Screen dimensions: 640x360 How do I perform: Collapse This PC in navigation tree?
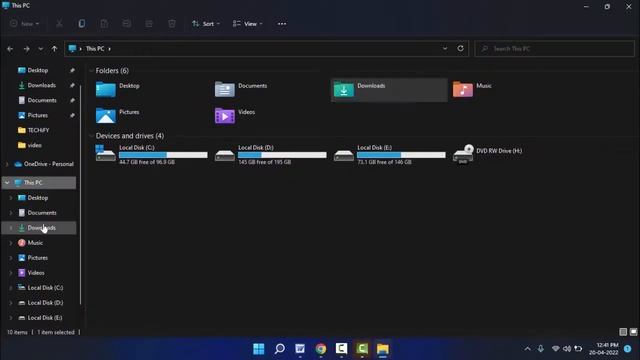pyautogui.click(x=7, y=182)
